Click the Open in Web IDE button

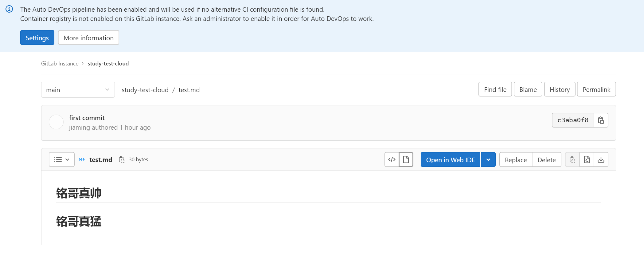450,159
